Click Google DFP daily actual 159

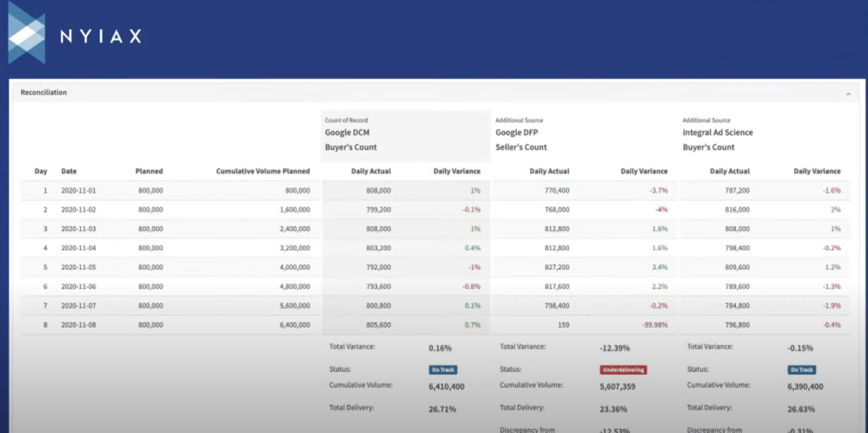(563, 325)
